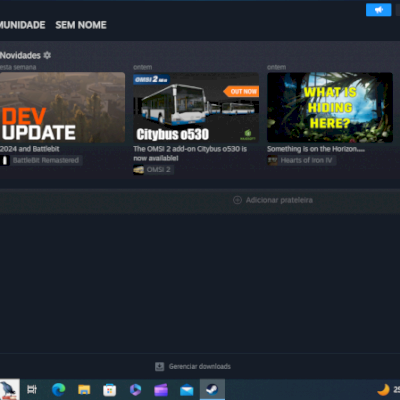Image resolution: width=400 pixels, height=400 pixels.
Task: Click the Hearts of Iron IV game icon
Action: [272, 160]
